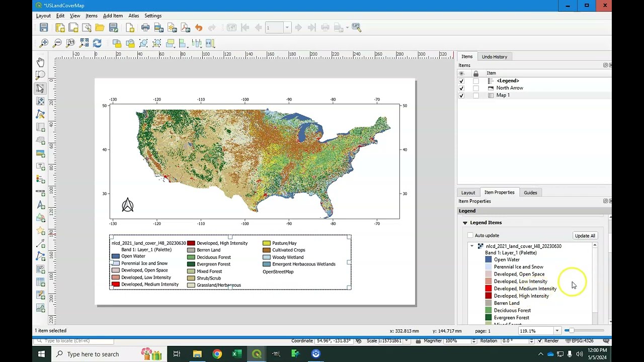
Task: Zoom out with magnifier minus icon
Action: [x=57, y=43]
